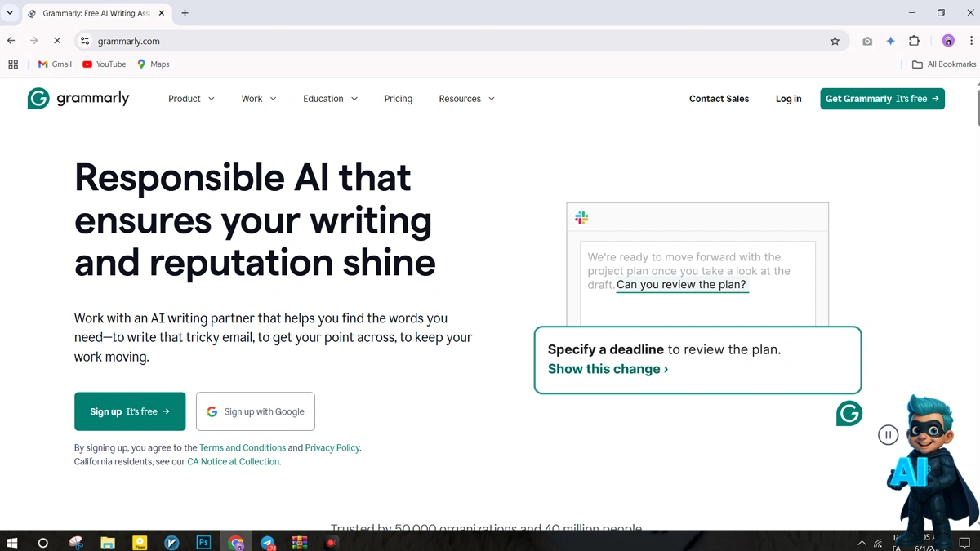Click the Sign up It's free button
This screenshot has height=551, width=980.
(130, 411)
